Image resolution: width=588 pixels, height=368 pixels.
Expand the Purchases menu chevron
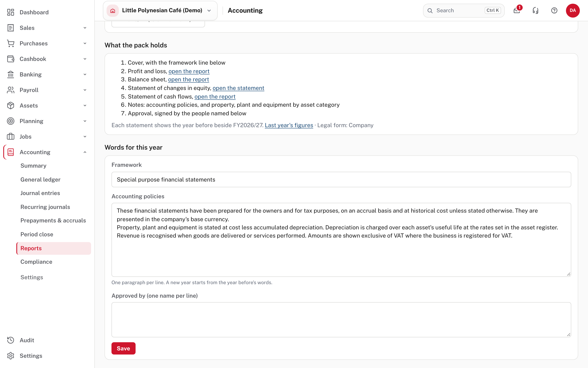pos(85,43)
